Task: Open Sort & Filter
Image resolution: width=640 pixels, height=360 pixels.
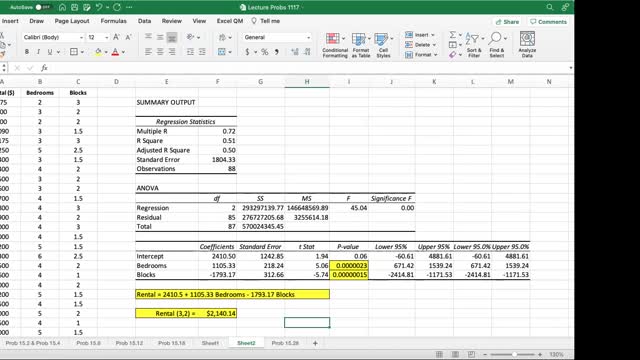Action: [x=474, y=45]
